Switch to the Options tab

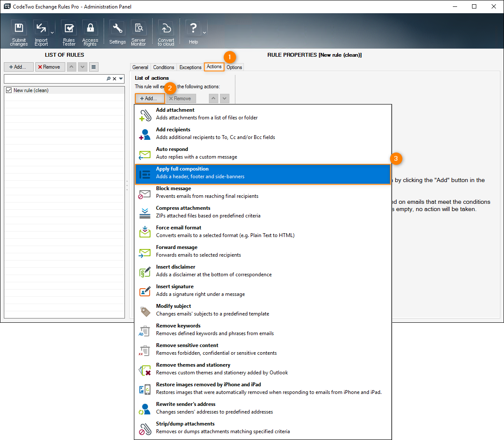234,67
